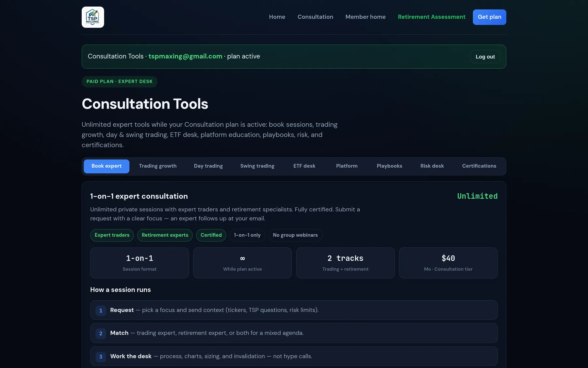Click the tspmaxing@gmail.com email text
This screenshot has width=588, height=368.
(185, 56)
